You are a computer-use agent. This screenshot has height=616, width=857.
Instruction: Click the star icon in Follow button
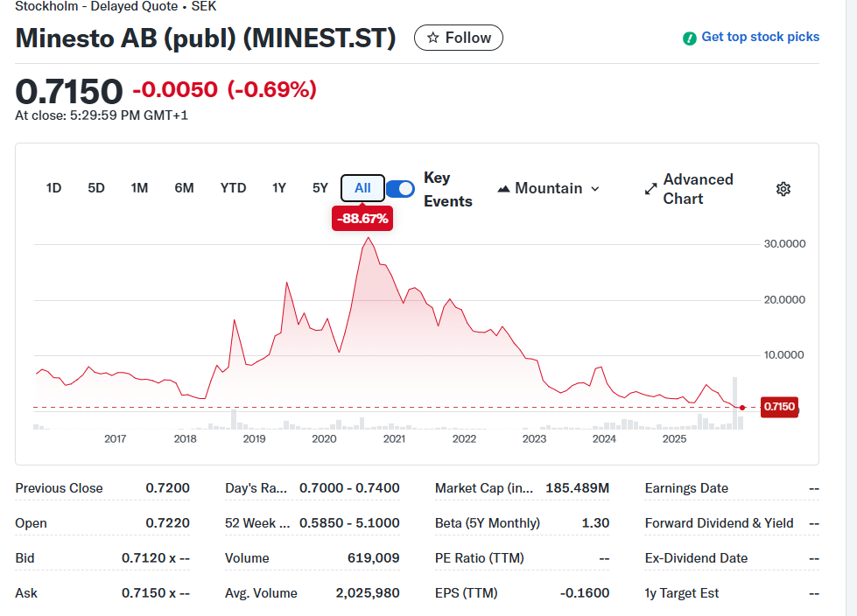432,38
